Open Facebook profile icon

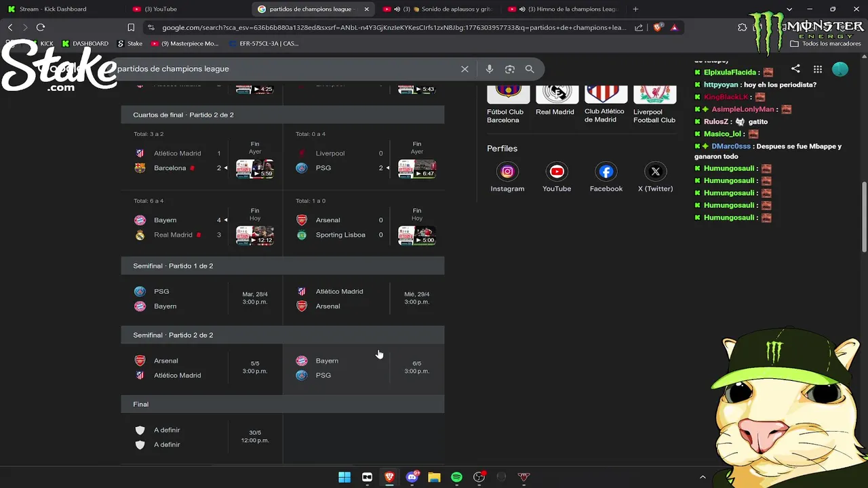pyautogui.click(x=606, y=171)
